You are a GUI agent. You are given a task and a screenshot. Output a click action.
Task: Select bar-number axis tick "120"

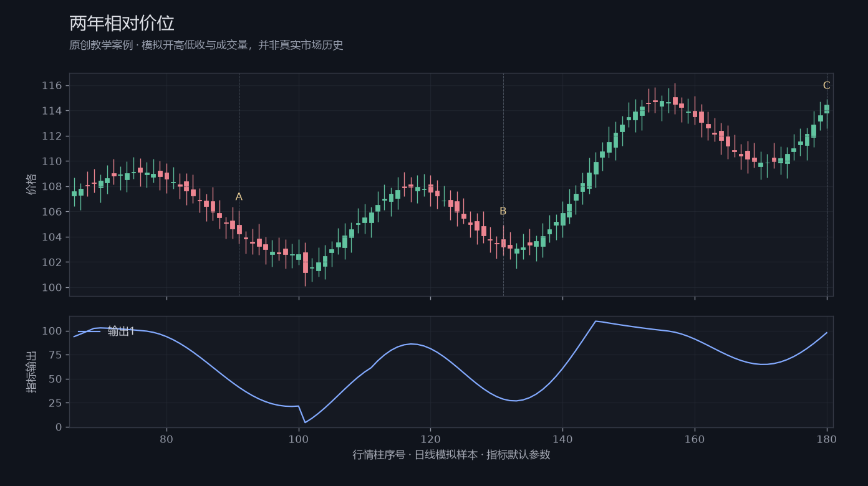click(x=430, y=439)
